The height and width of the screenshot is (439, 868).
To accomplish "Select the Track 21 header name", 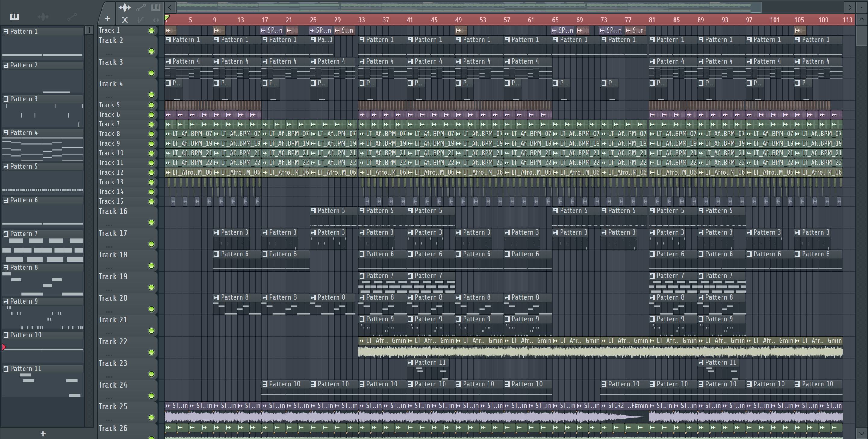I will click(x=113, y=320).
